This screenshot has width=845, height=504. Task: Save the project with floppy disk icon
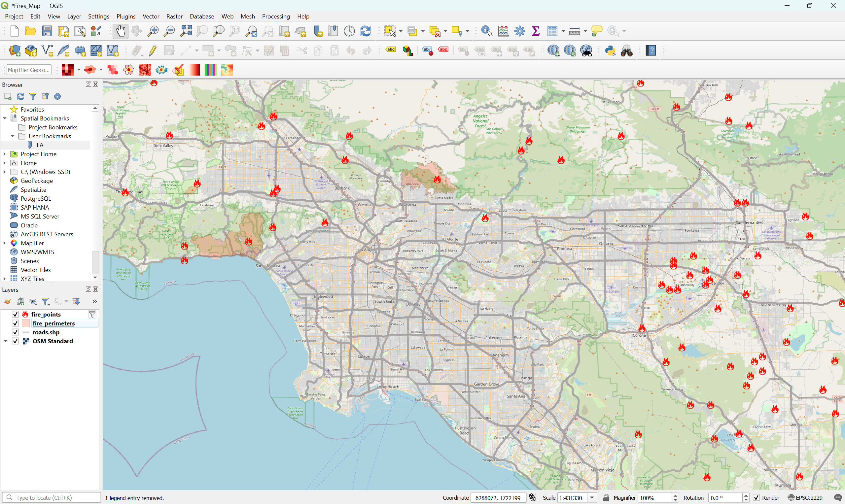click(x=47, y=31)
